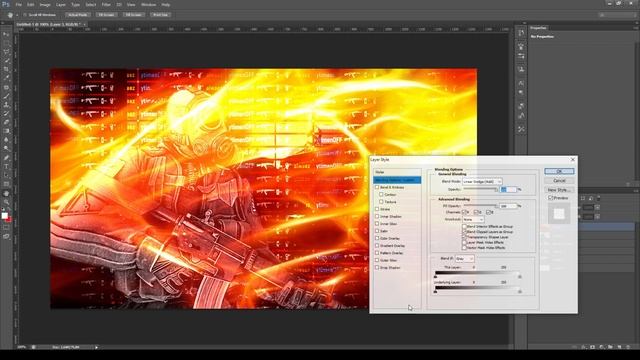The height and width of the screenshot is (360, 640).
Task: Click the Fit Screen button
Action: coord(106,15)
